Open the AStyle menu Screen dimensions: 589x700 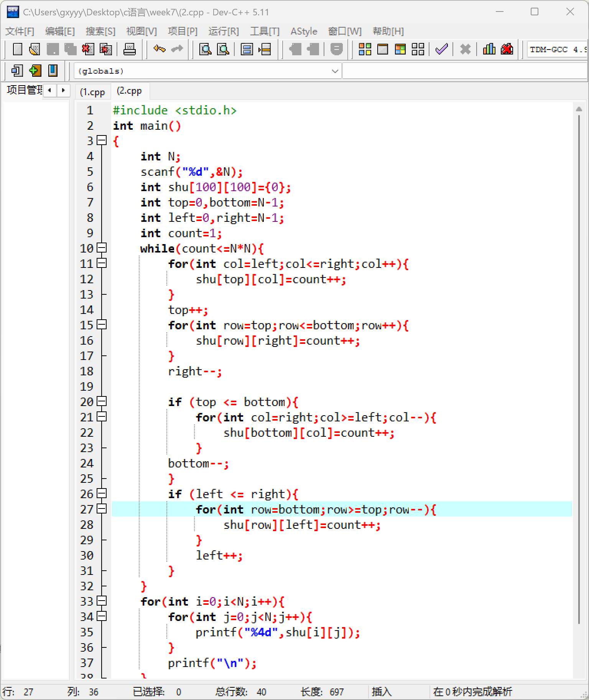[x=304, y=31]
